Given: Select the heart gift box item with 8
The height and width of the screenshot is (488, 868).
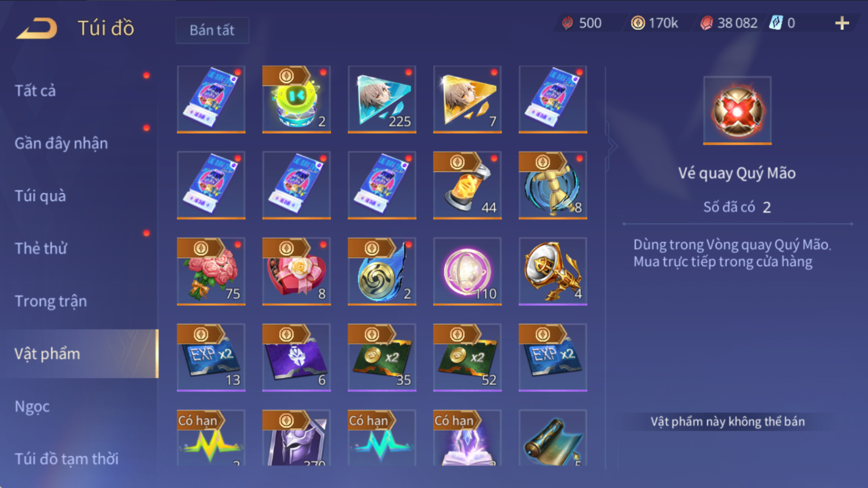Looking at the screenshot, I should 296,271.
